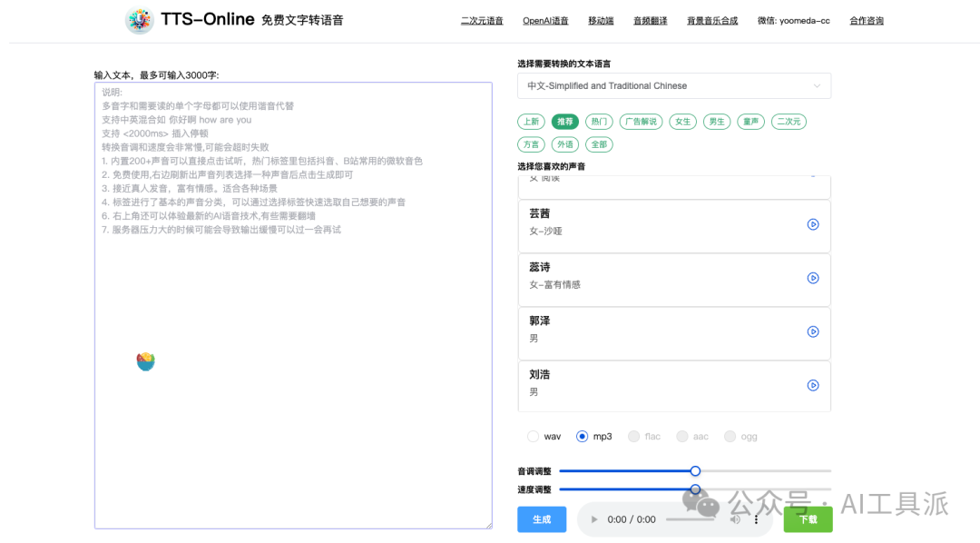Open the text language dropdown

coord(673,85)
